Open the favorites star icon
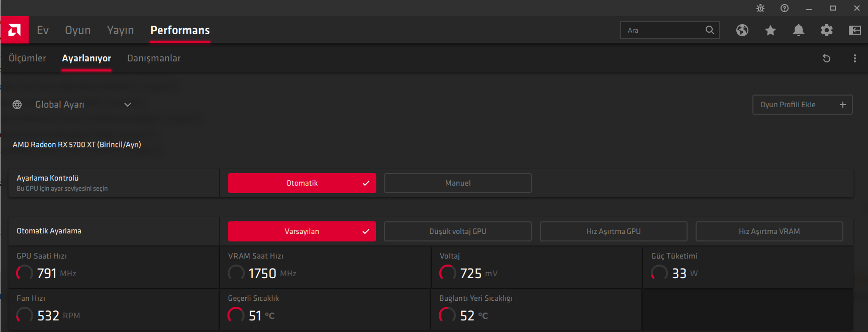Image resolution: width=868 pixels, height=332 pixels. [770, 30]
